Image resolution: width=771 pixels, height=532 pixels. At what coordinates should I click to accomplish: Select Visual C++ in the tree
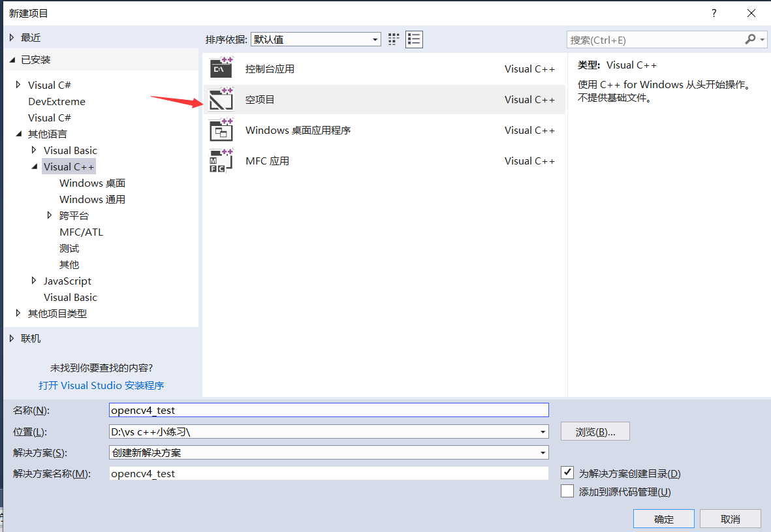click(x=69, y=166)
